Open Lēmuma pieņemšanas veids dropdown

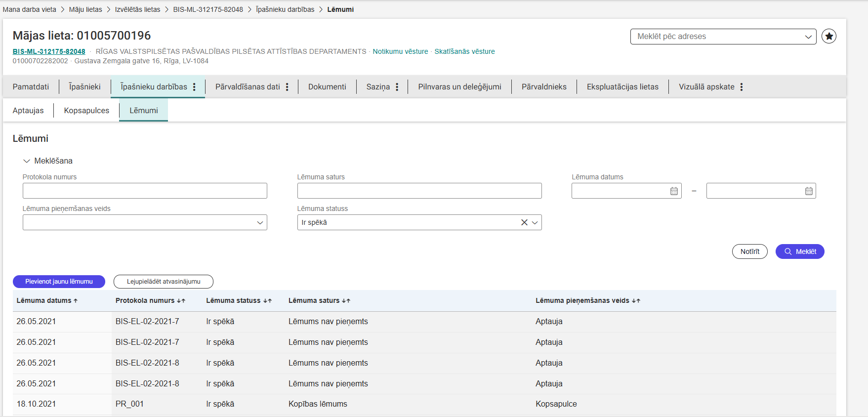pos(260,223)
